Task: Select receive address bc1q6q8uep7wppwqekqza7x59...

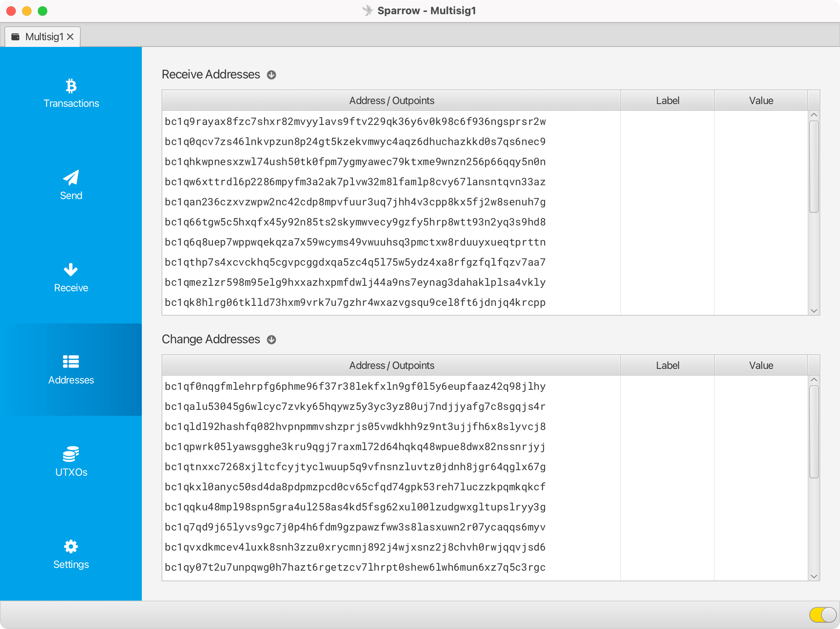Action: coord(355,242)
